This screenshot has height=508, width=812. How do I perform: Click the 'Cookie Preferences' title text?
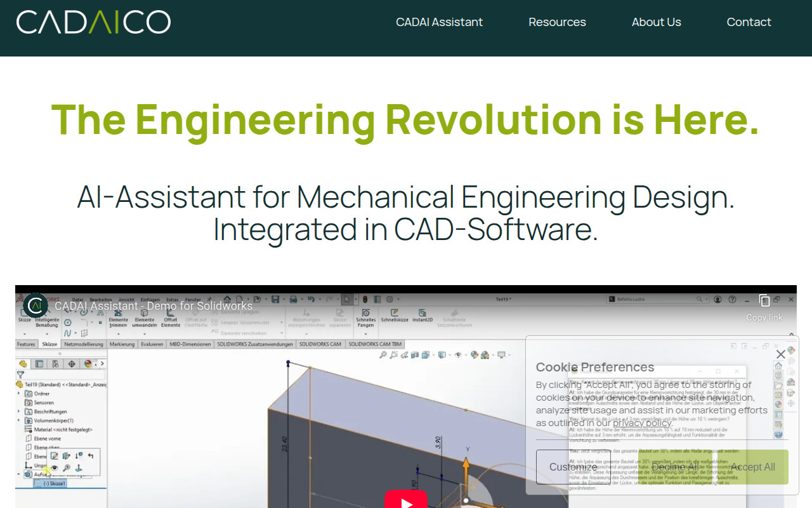point(595,367)
